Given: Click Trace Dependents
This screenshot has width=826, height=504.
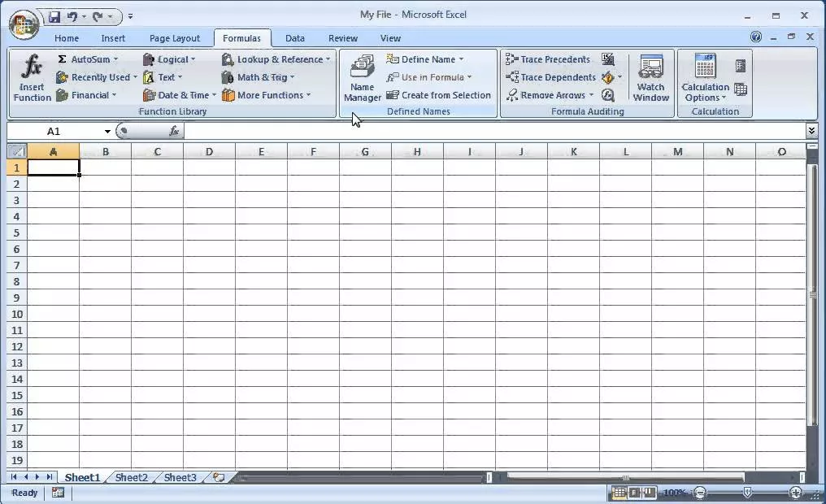Looking at the screenshot, I should [x=550, y=77].
